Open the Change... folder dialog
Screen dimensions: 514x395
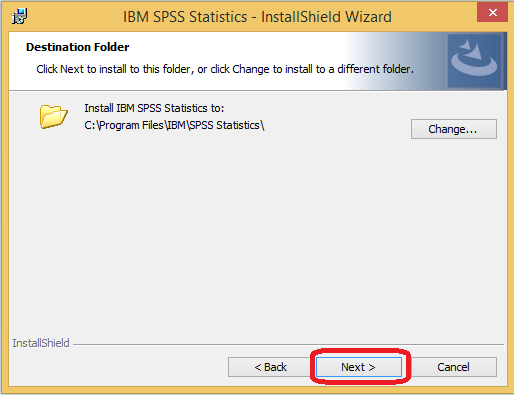click(454, 129)
